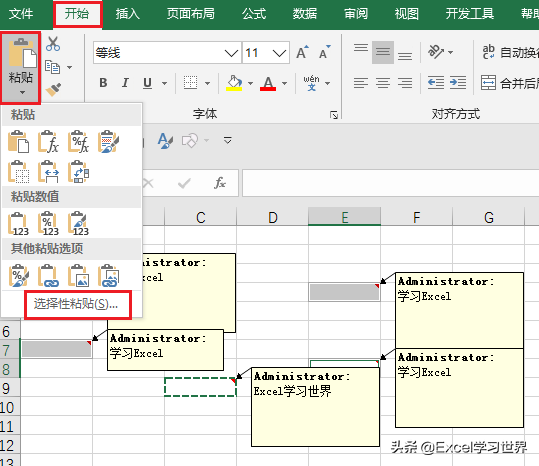Toggle Bold formatting
The image size is (539, 466).
(103, 83)
